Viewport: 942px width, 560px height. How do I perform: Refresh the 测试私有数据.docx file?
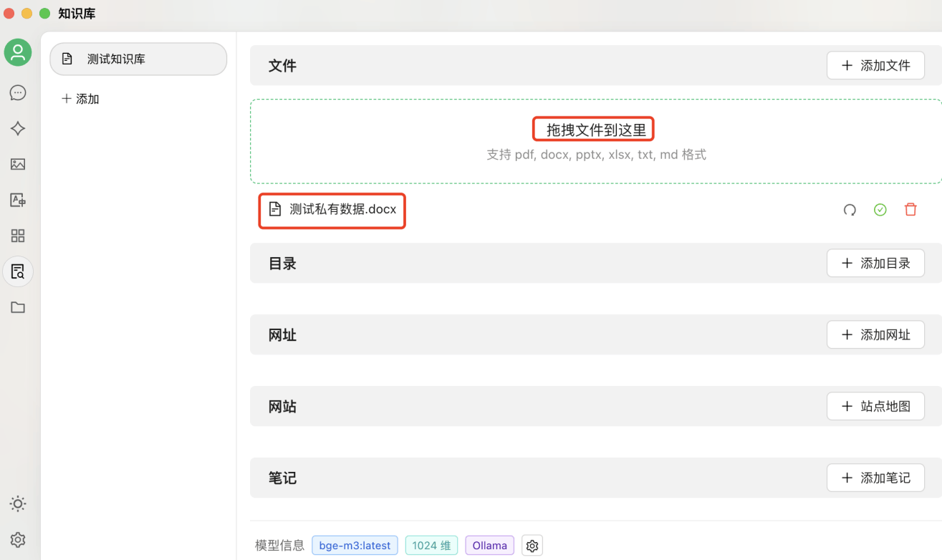[x=850, y=209]
